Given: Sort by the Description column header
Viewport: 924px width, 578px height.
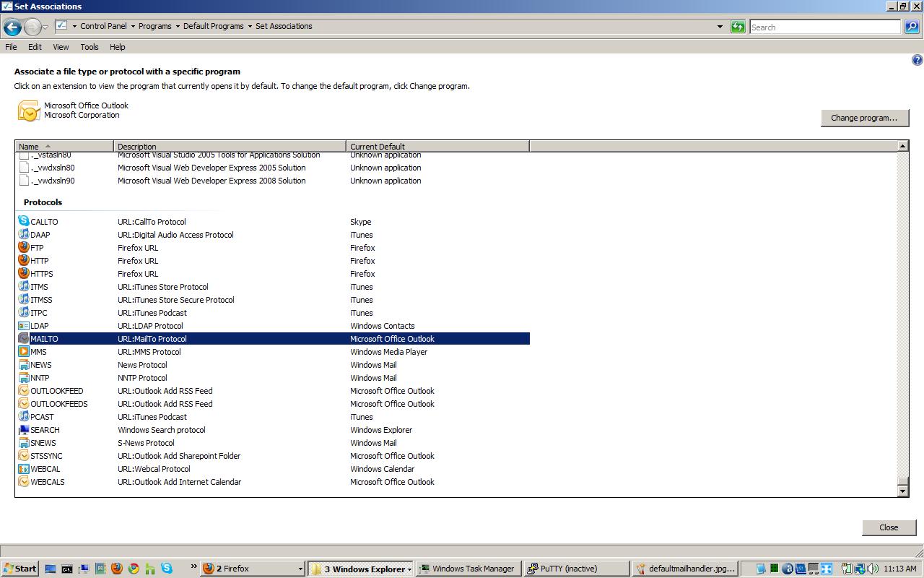Looking at the screenshot, I should (230, 146).
